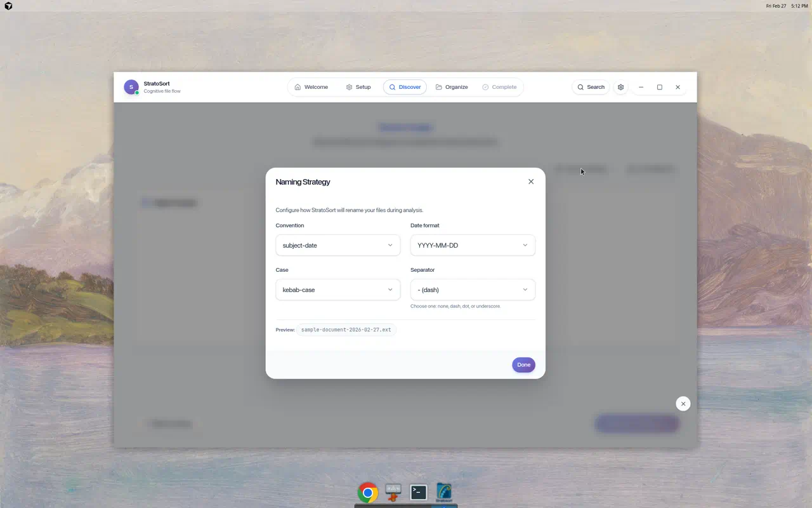This screenshot has width=812, height=508.
Task: Click the system menu icon in top-left corner
Action: [x=8, y=6]
